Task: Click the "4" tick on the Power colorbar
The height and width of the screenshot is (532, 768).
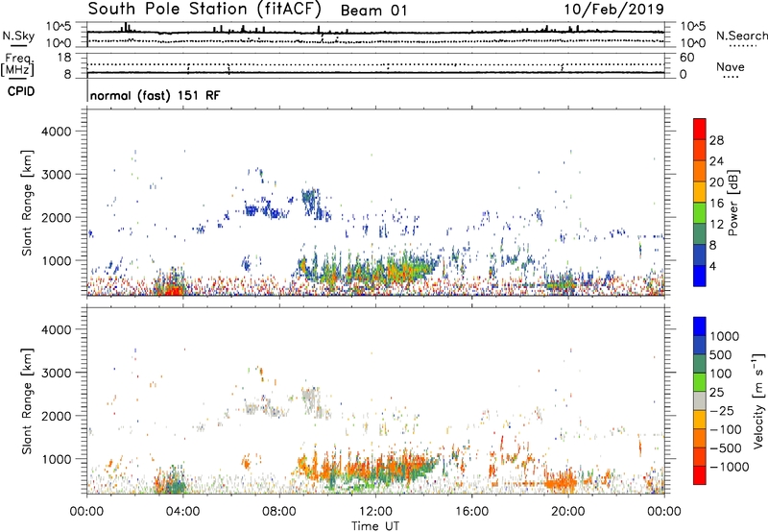Action: click(x=712, y=266)
